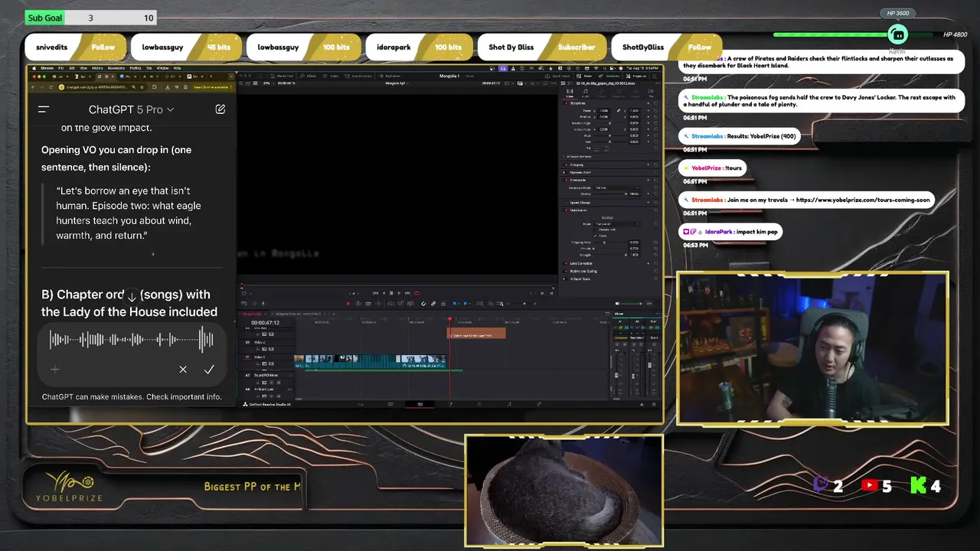Switch to the Resolve Color page
The image size is (980, 551).
pyautogui.click(x=479, y=404)
